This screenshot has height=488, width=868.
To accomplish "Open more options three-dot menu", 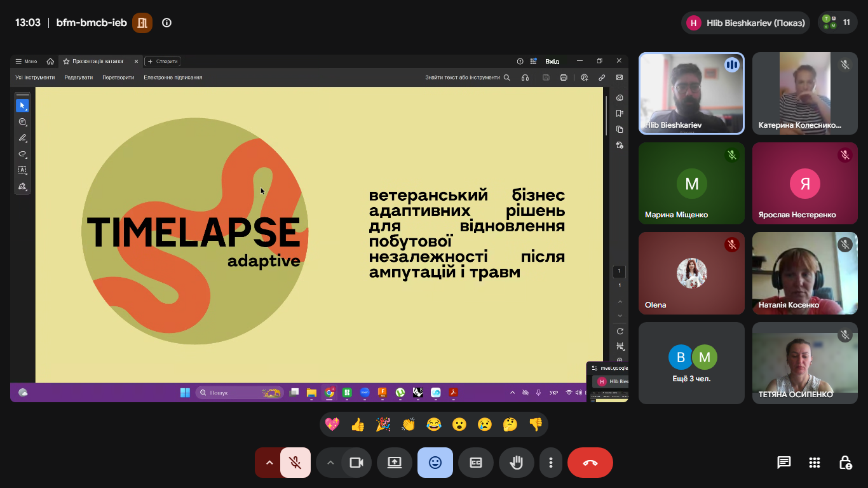I will tap(552, 463).
